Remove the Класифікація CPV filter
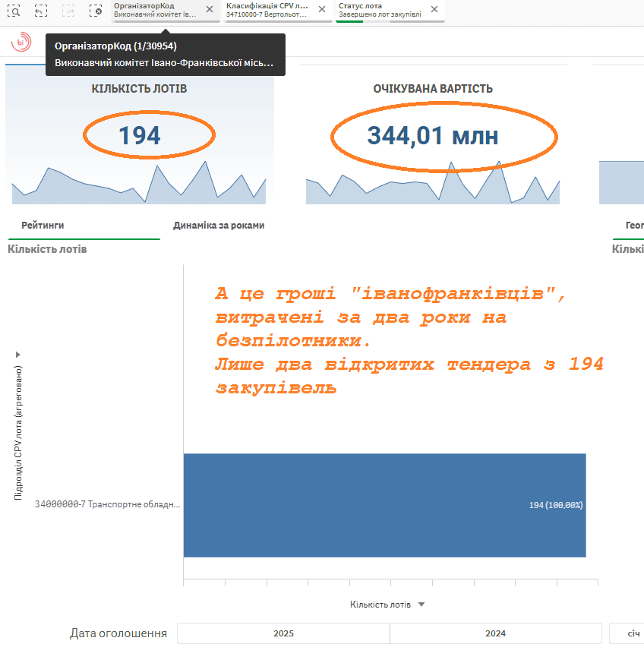Viewport: 644px width, 663px height. [x=322, y=10]
